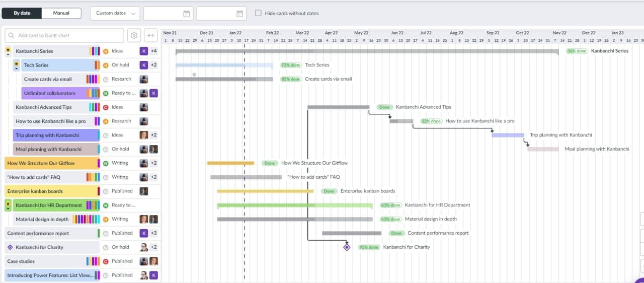Click Kanbanchi for HR Department green status icon
644x283 pixels.
click(106, 205)
